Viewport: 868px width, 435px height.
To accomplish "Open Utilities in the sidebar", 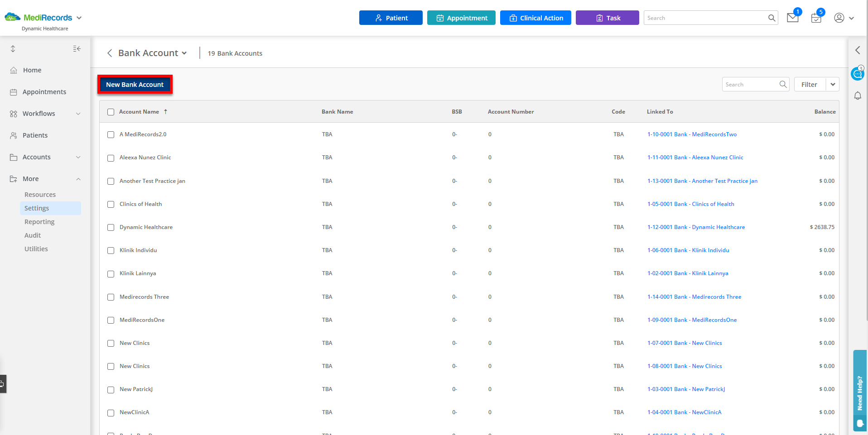I will click(x=36, y=249).
